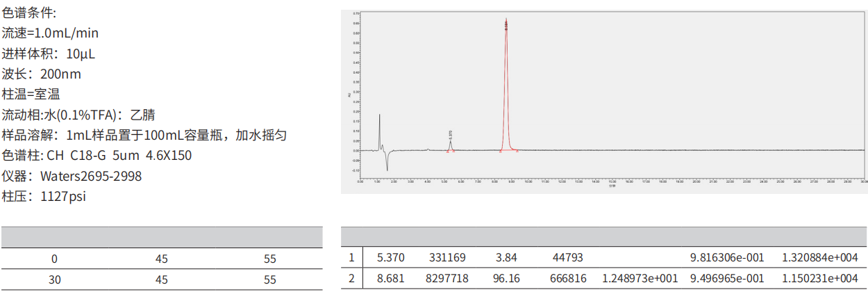Screen dimensions: 868x292
Task: Click the small peak labeled 5.370
Action: tap(450, 145)
